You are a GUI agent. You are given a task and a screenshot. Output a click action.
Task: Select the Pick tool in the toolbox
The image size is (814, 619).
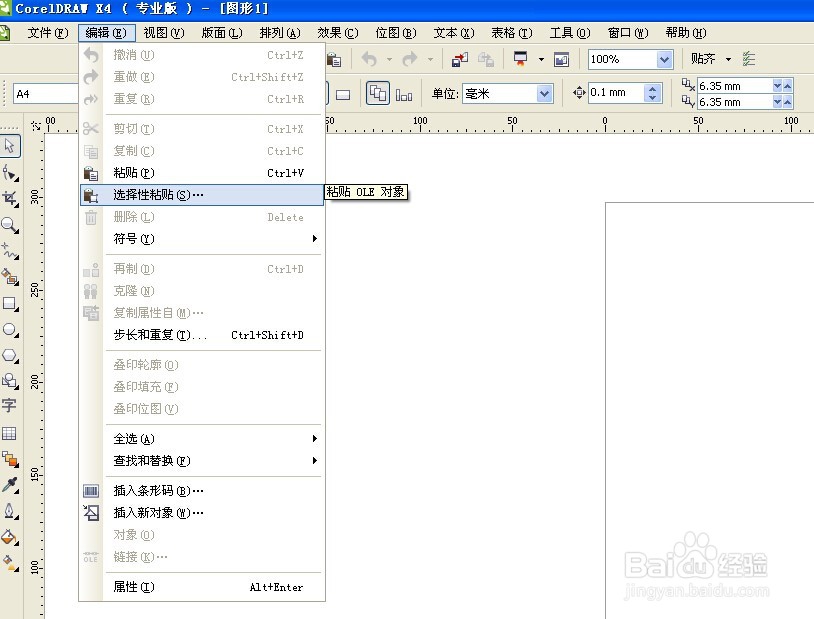click(10, 146)
